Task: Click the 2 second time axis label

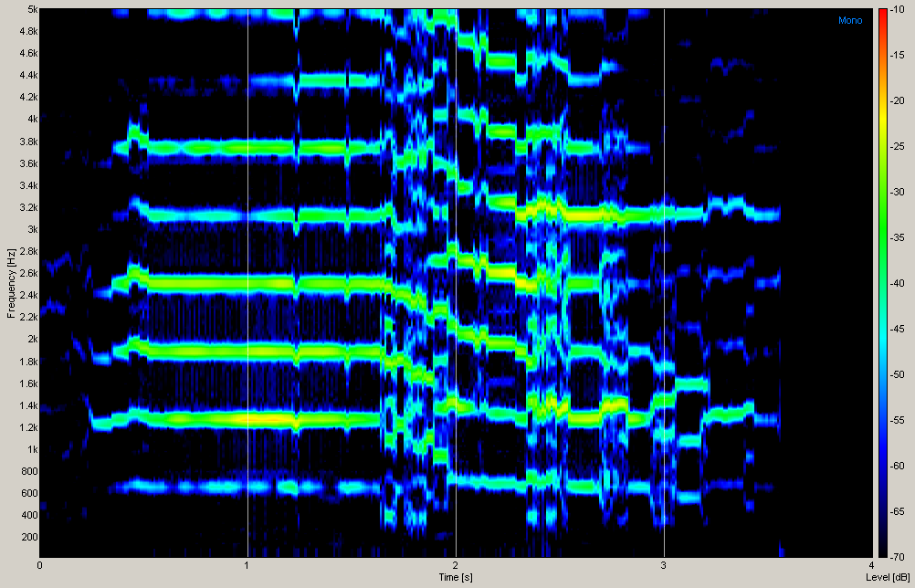Action: tap(456, 565)
